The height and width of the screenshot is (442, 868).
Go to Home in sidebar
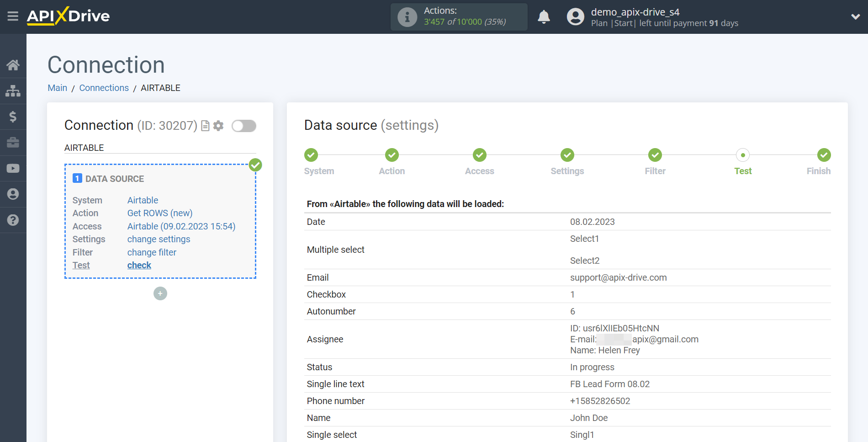13,65
